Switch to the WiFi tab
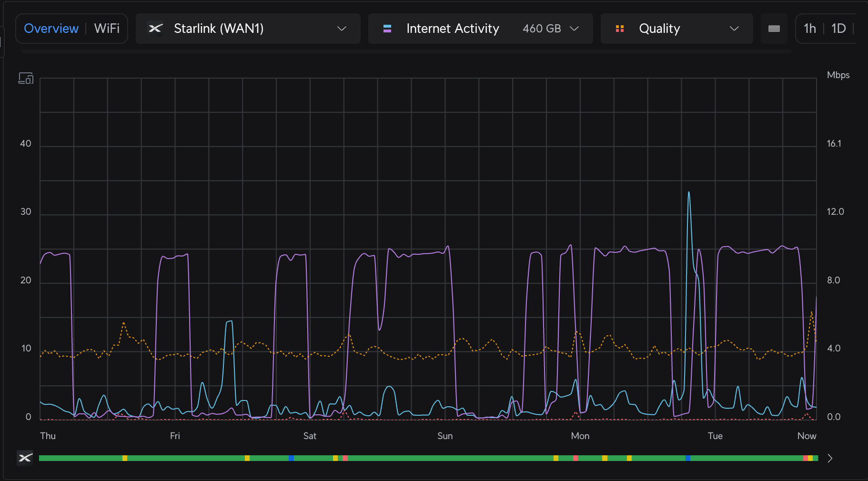 107,29
